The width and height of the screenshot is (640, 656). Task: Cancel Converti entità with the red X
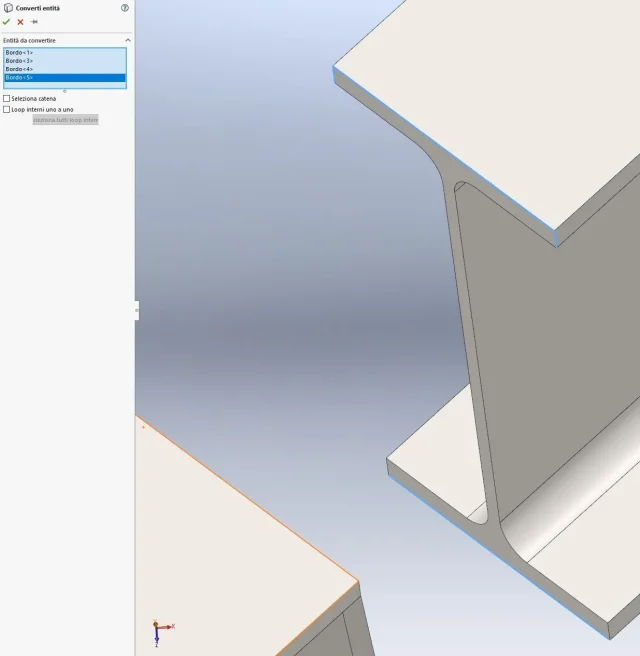[x=20, y=22]
